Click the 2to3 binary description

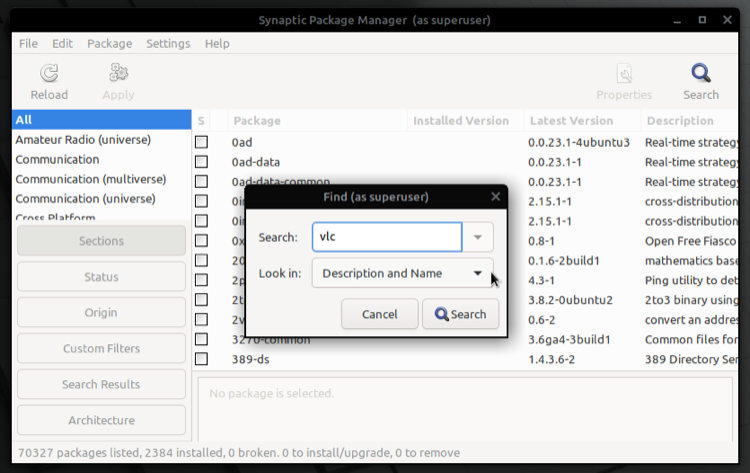click(691, 300)
